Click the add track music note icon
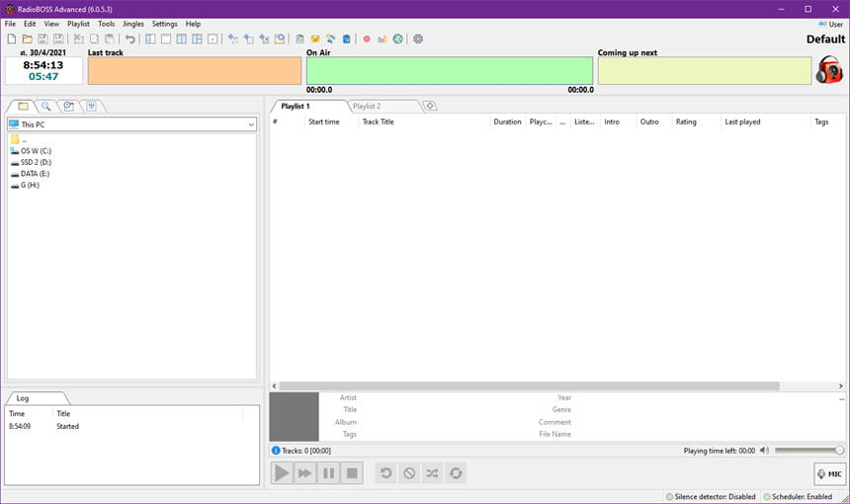Image resolution: width=850 pixels, height=504 pixels. click(232, 39)
